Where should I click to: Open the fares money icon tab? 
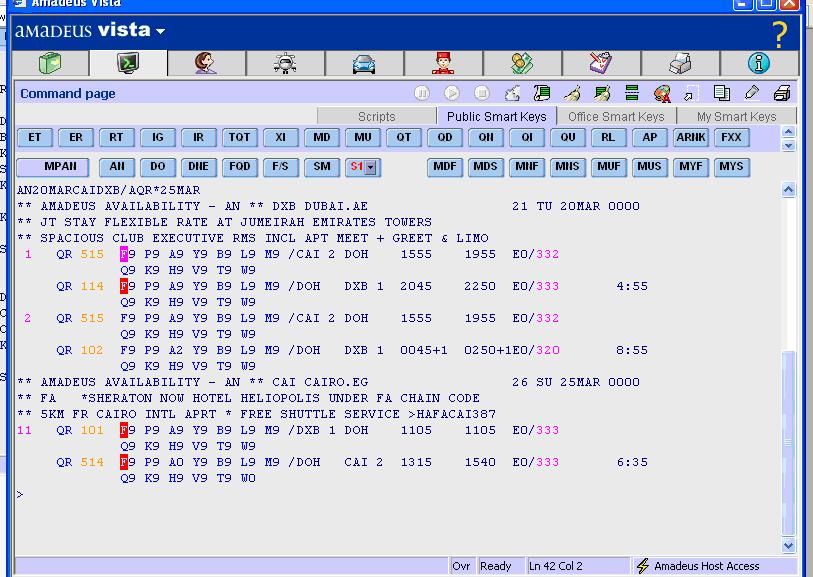(x=522, y=63)
